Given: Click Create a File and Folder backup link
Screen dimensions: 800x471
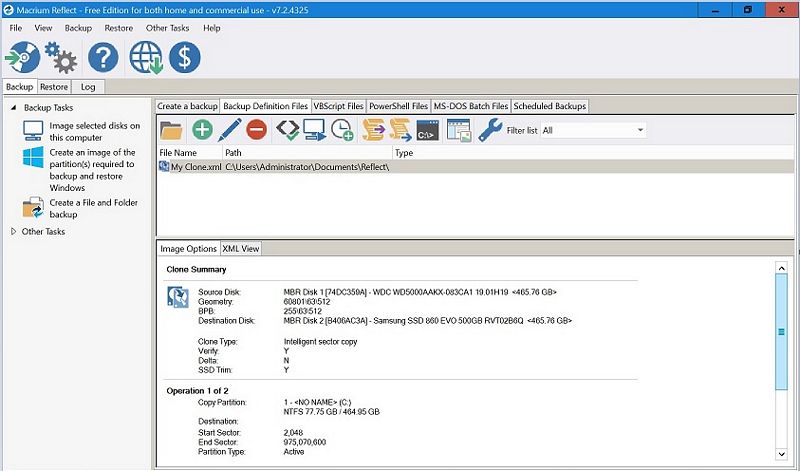Looking at the screenshot, I should point(93,208).
